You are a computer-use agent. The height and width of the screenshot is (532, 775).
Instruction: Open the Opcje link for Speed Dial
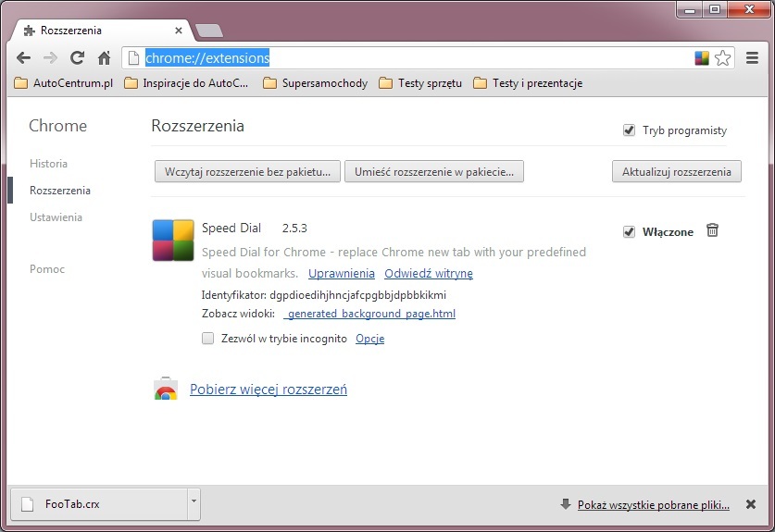[369, 339]
